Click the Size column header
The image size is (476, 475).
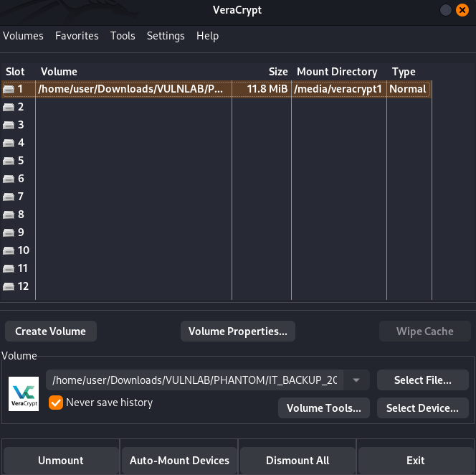click(x=278, y=72)
